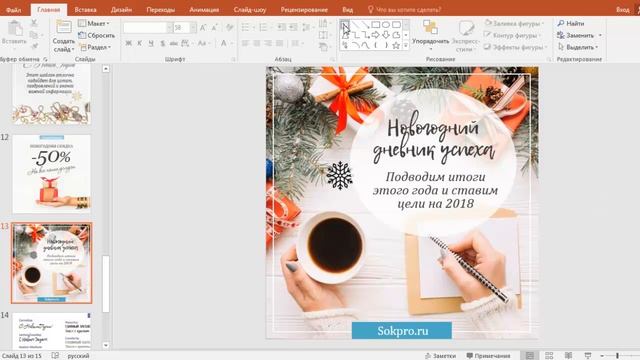The image size is (640, 360).
Task: Click the Format Painter brush icon
Action: [34, 46]
